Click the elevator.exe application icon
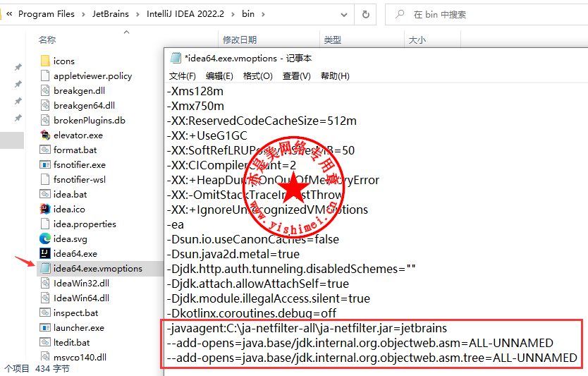The height and width of the screenshot is (376, 588). click(x=45, y=135)
